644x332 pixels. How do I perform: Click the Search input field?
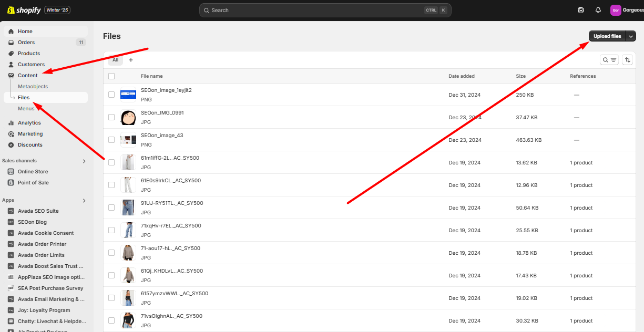(x=325, y=10)
